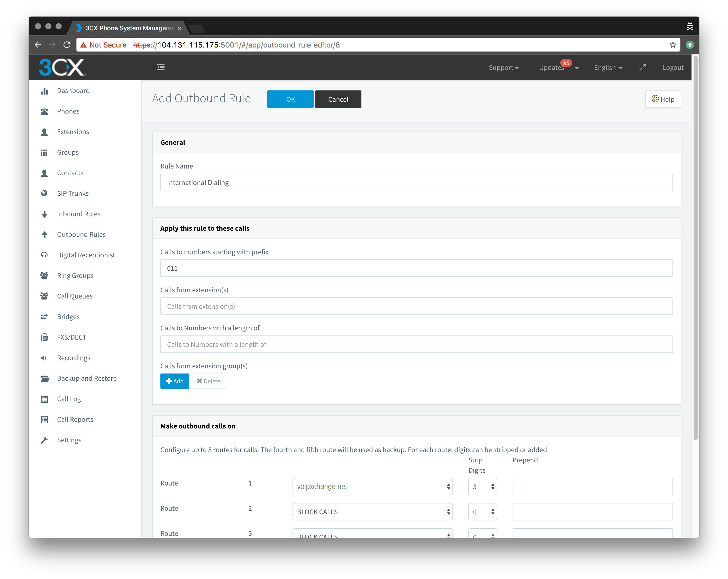Click the Logout link
This screenshot has height=579, width=728.
point(673,68)
